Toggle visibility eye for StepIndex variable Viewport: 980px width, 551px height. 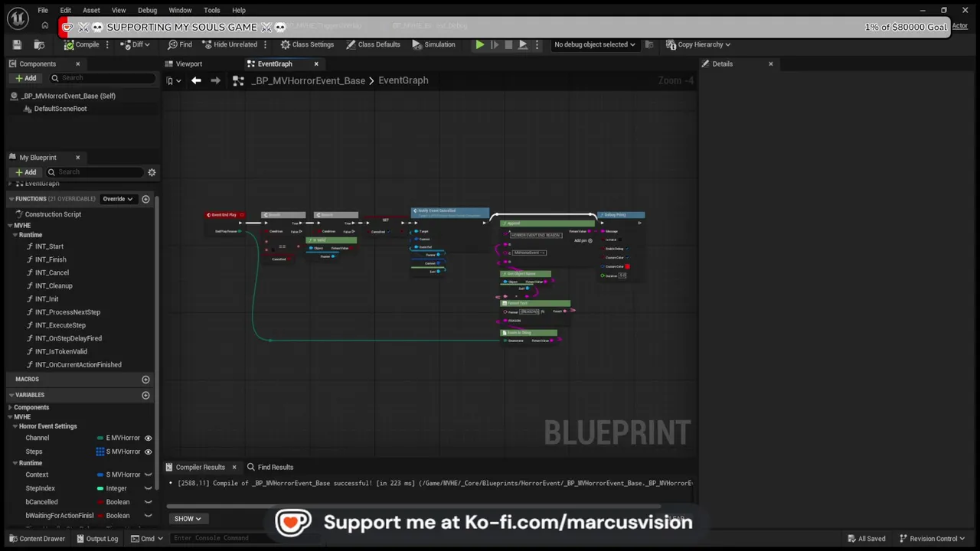pyautogui.click(x=148, y=488)
